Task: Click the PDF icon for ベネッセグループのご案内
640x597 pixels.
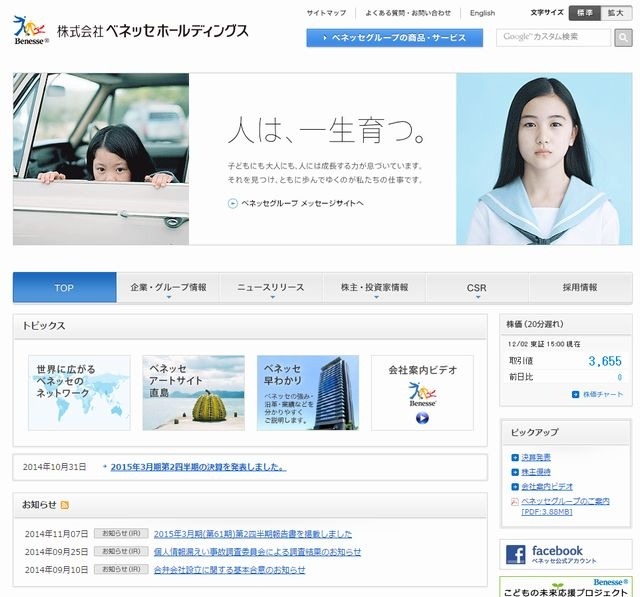Action: point(514,501)
